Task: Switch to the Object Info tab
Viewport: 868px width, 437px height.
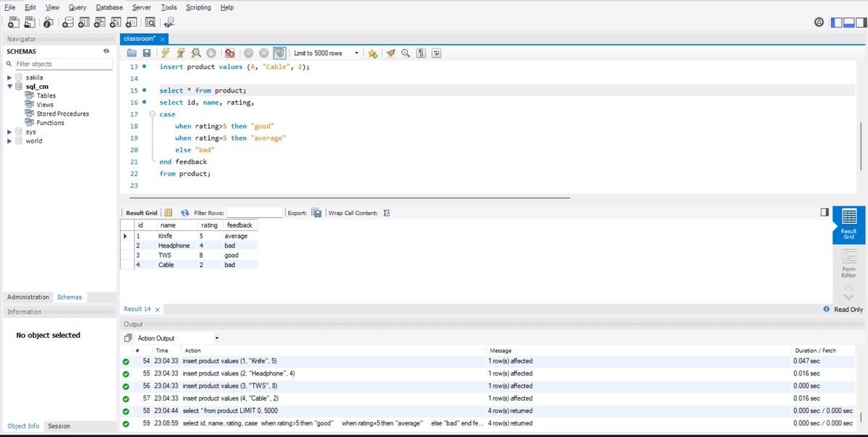Action: (x=23, y=426)
